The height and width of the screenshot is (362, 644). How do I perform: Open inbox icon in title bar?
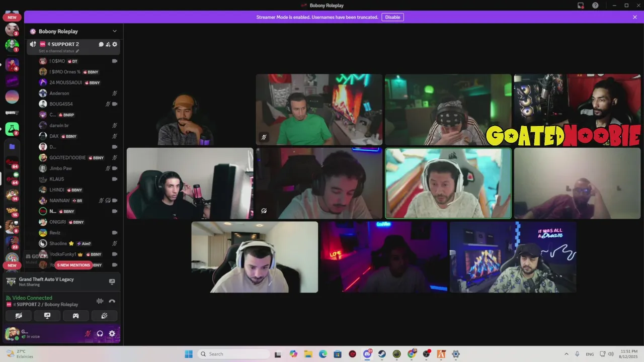click(x=581, y=6)
